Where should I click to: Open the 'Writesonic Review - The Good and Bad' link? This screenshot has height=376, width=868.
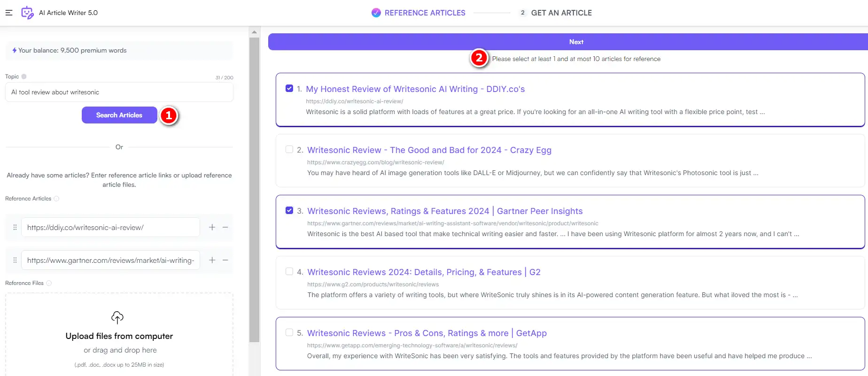[429, 150]
